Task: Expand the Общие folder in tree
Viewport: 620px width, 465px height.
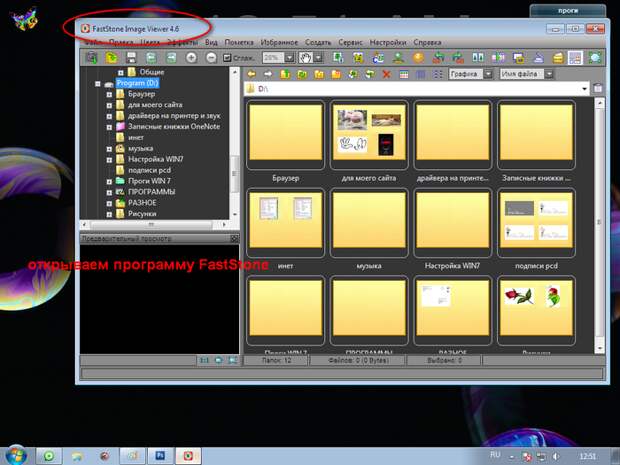Action: coord(121,72)
